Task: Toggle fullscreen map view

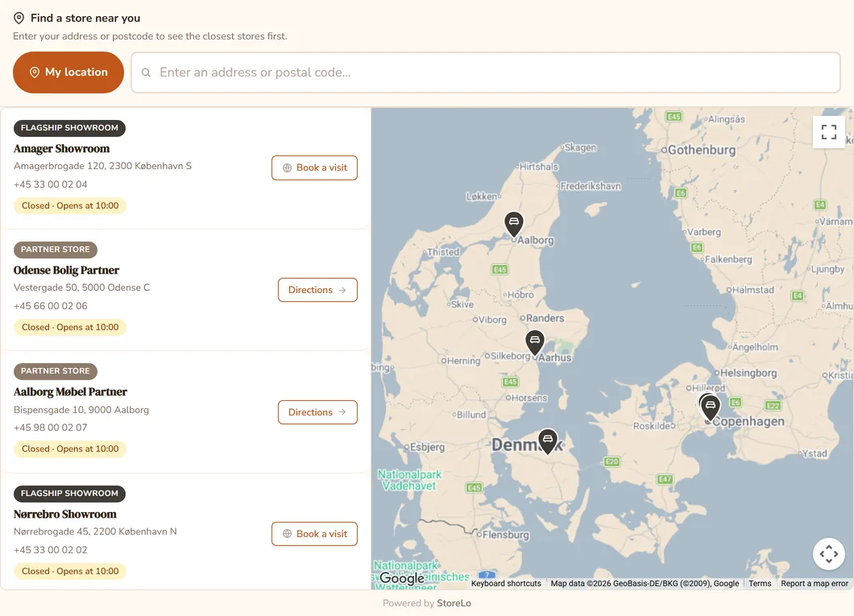Action: point(828,132)
